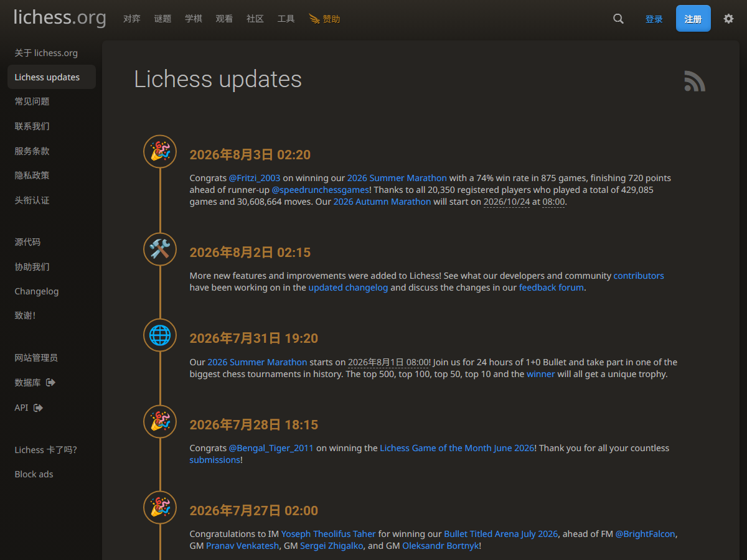Viewport: 747px width, 560px height.
Task: Click the 2026年7月27日 02:00 heading
Action: click(x=254, y=511)
